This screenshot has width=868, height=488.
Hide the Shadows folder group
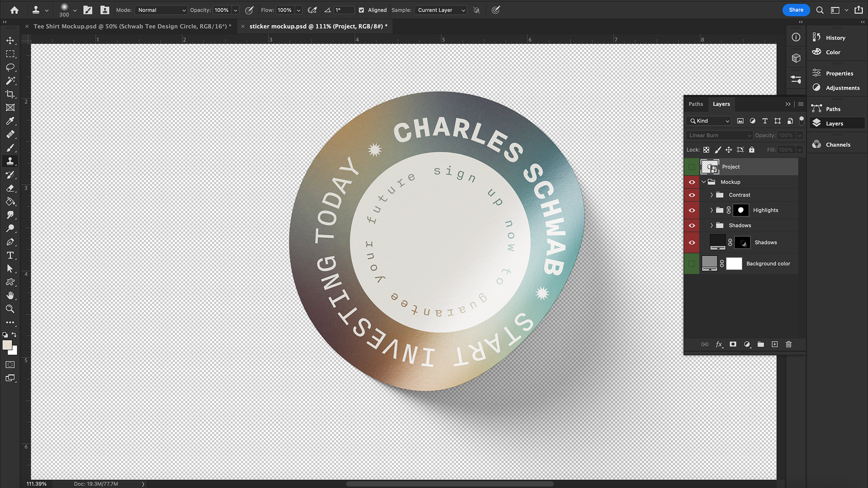click(x=692, y=225)
